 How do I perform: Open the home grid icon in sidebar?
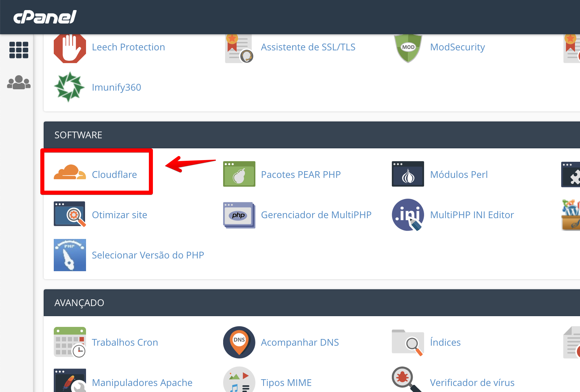[x=19, y=50]
